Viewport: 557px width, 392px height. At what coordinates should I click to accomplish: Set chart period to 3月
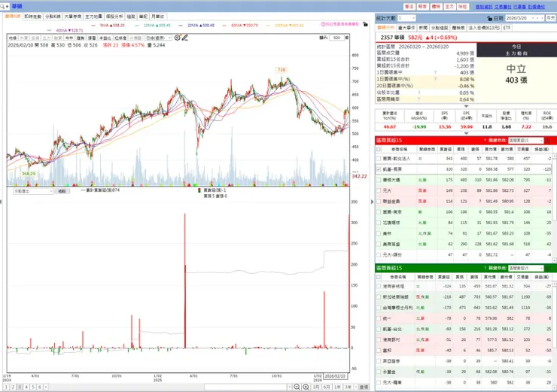tap(316, 387)
